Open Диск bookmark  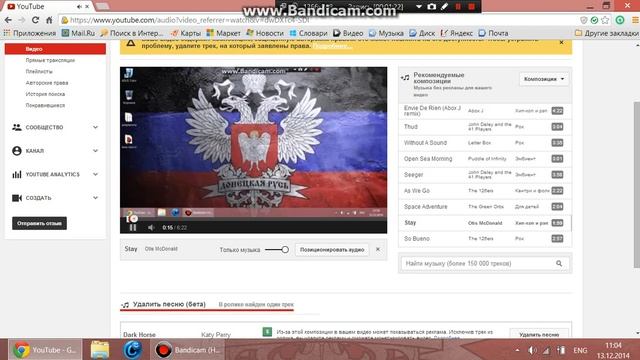tap(422, 33)
